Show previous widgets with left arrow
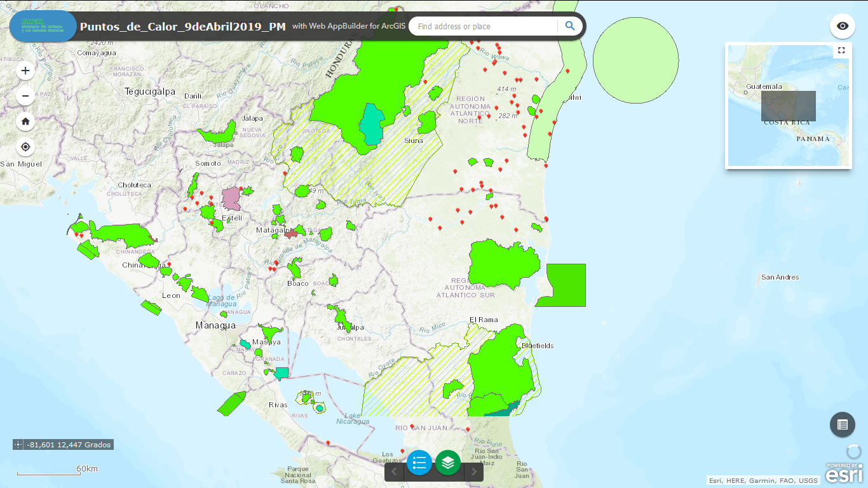Screen dimensions: 868x488 [x=395, y=471]
